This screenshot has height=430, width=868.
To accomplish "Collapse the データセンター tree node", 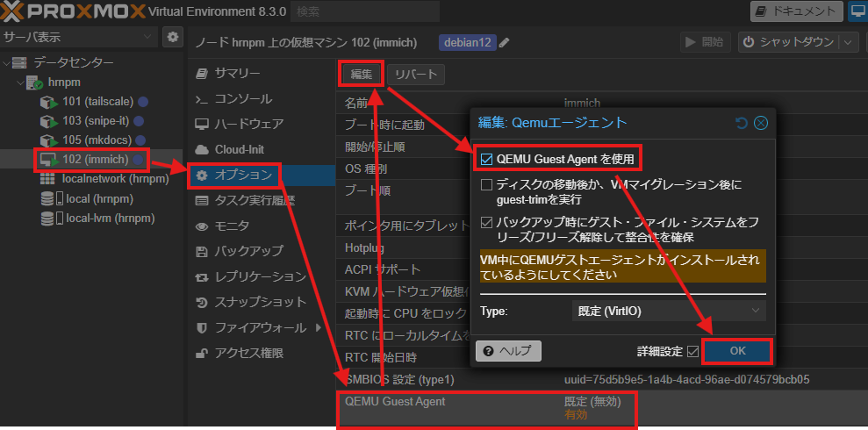I will tap(5, 62).
